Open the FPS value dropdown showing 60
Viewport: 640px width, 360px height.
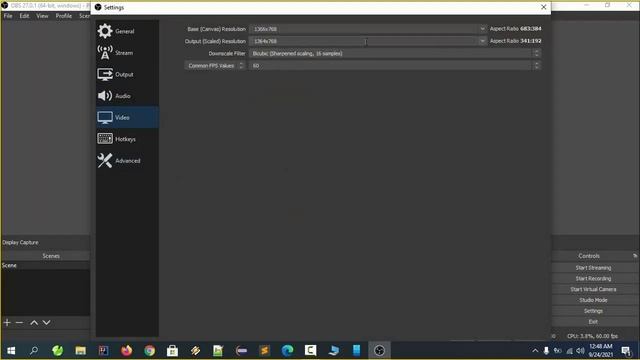[395, 66]
